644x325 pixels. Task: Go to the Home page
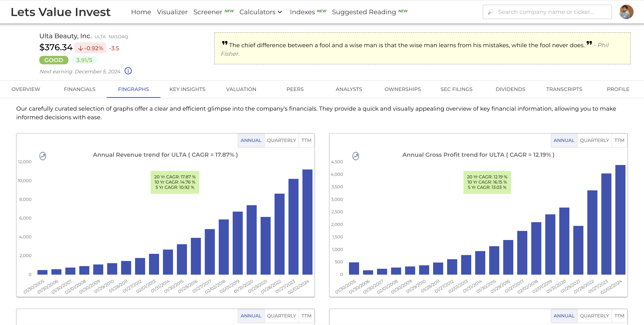point(141,12)
